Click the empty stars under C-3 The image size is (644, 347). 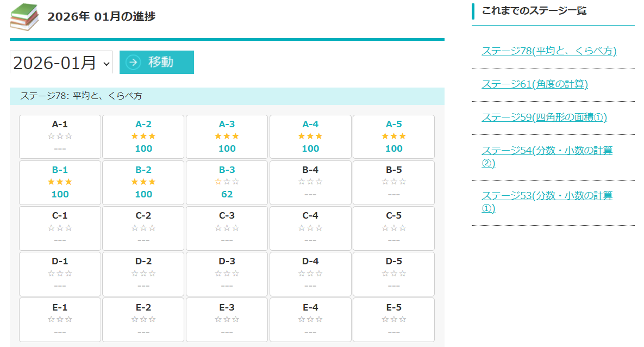tap(227, 228)
